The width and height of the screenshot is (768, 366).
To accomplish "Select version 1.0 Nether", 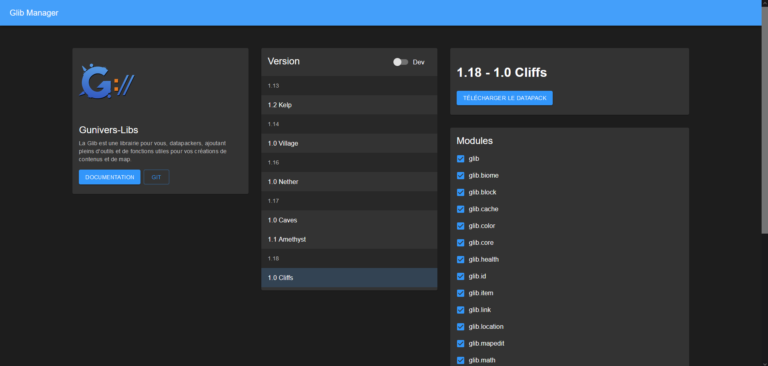I will pos(349,182).
